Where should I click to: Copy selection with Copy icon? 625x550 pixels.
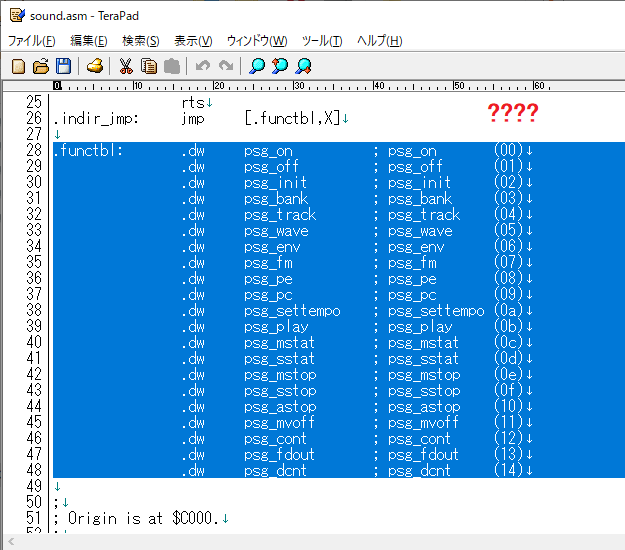tap(149, 66)
